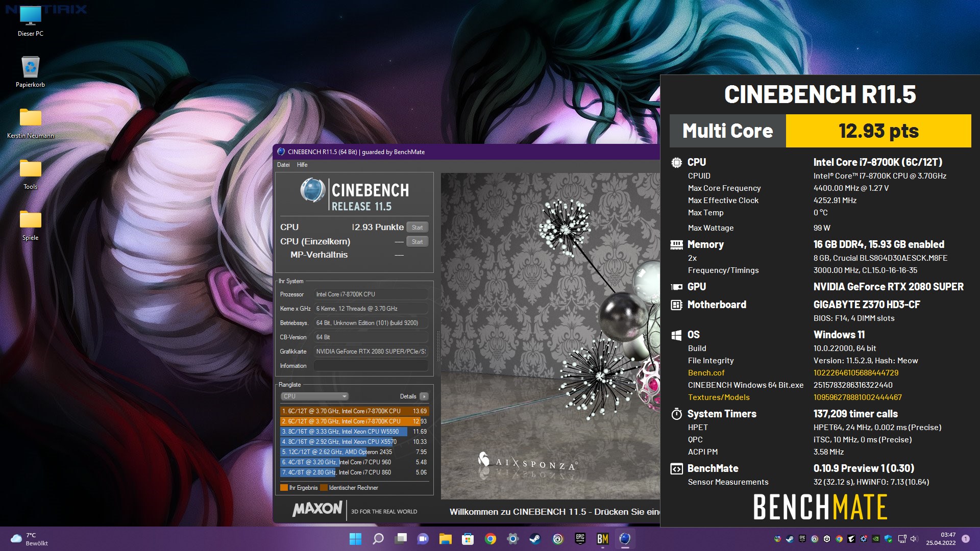The height and width of the screenshot is (551, 980).
Task: Start the CPU multi-core benchmark
Action: click(x=417, y=228)
